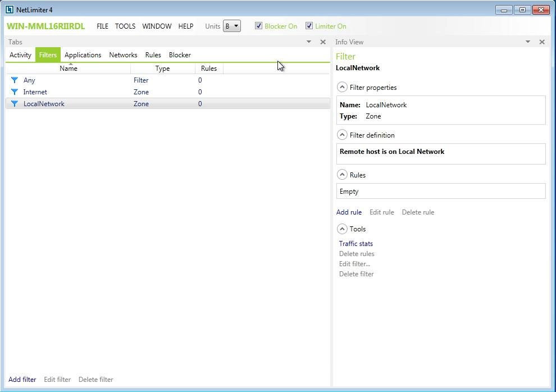The width and height of the screenshot is (556, 392).
Task: Collapse the Rules section in Info View
Action: 342,175
